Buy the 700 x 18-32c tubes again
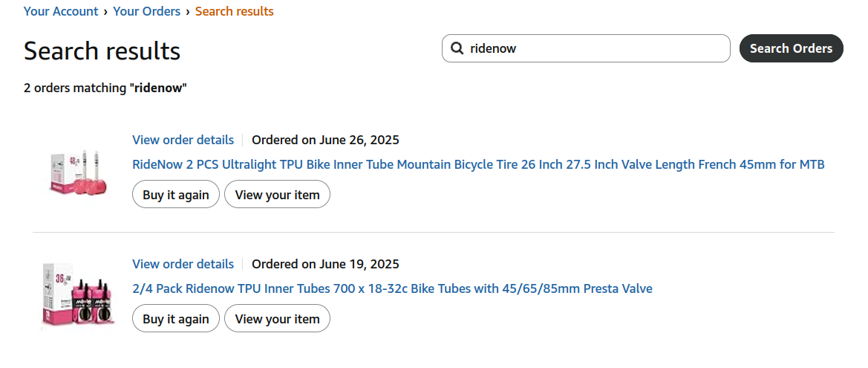Viewport: 868px width, 368px height. [176, 319]
